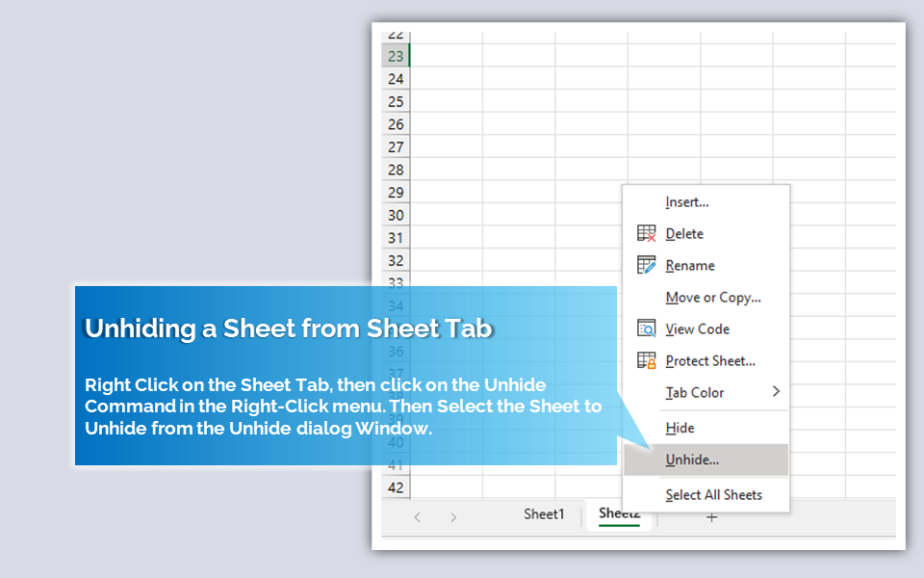924x578 pixels.
Task: Click row 42 header
Action: coord(396,487)
